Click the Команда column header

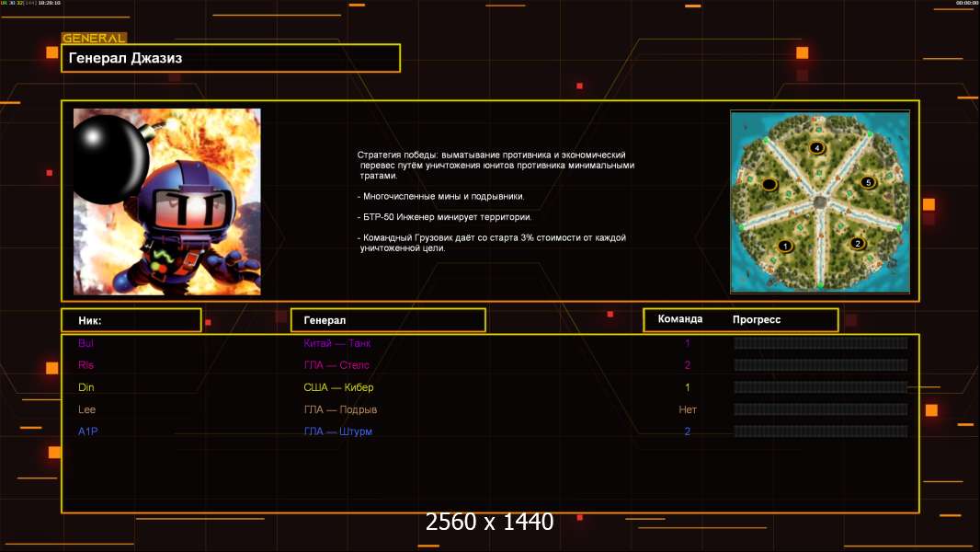pyautogui.click(x=680, y=319)
